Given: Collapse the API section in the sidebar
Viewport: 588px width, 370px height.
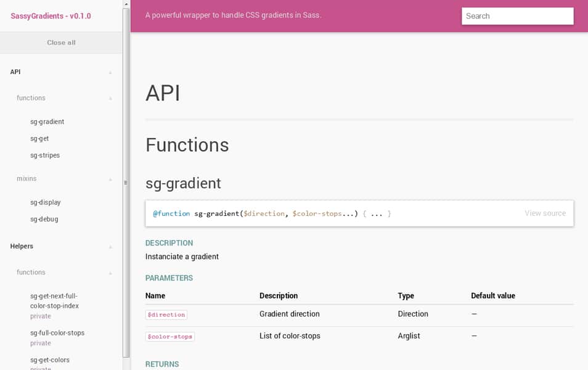Looking at the screenshot, I should click(110, 72).
